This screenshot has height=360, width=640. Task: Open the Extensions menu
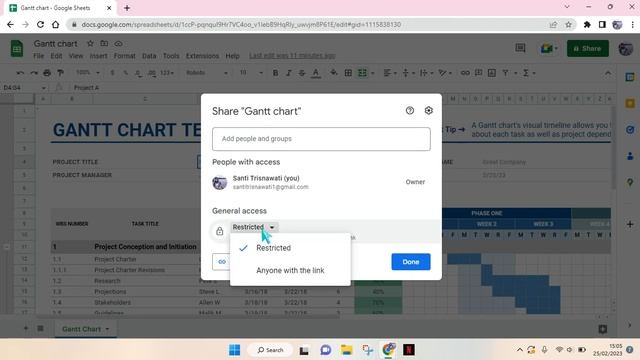pyautogui.click(x=202, y=56)
